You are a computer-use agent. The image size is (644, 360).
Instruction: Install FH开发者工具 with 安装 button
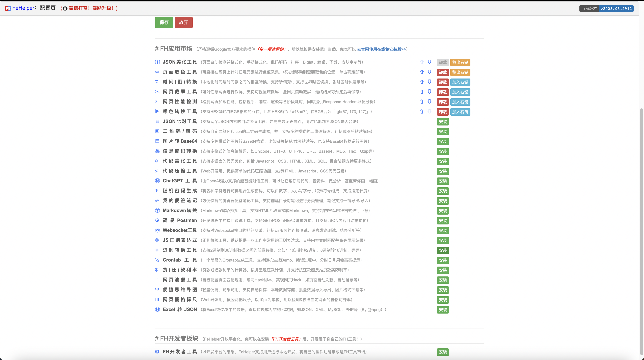click(443, 352)
